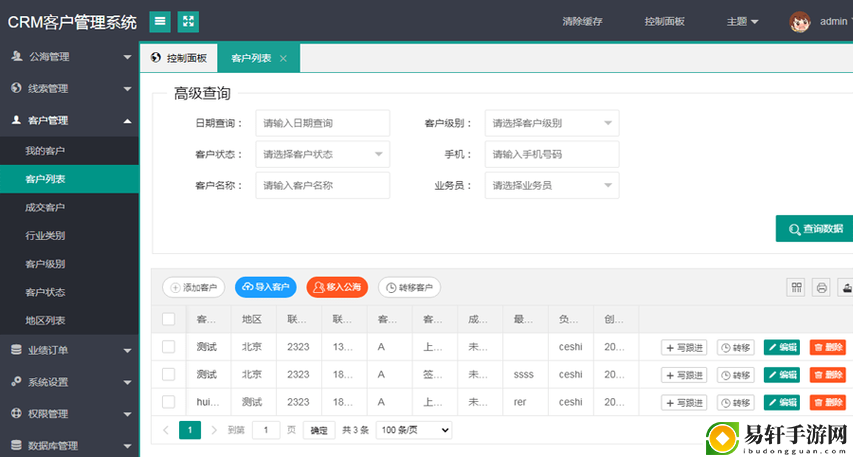Expand the 业绩订单 menu arrow
Image resolution: width=853 pixels, height=457 pixels.
pos(127,351)
